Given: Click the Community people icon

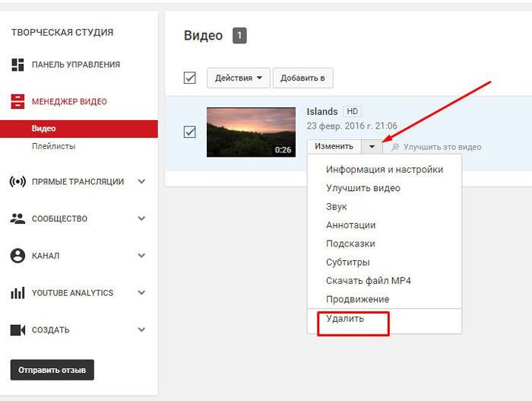Looking at the screenshot, I should pyautogui.click(x=17, y=218).
